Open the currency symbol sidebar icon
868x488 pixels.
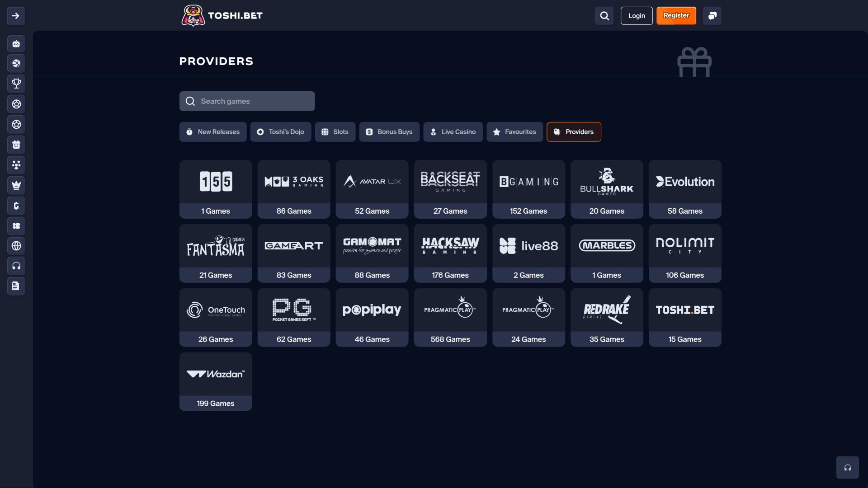16,206
